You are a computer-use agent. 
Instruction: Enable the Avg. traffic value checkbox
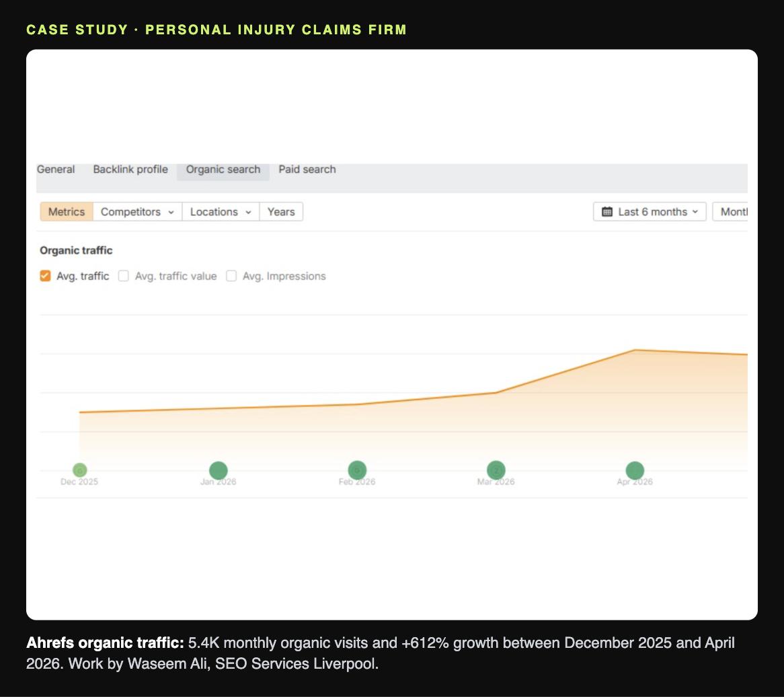pyautogui.click(x=124, y=276)
